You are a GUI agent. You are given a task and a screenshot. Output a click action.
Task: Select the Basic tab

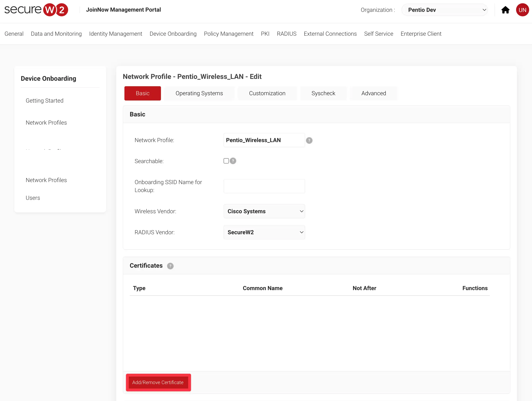pos(143,93)
